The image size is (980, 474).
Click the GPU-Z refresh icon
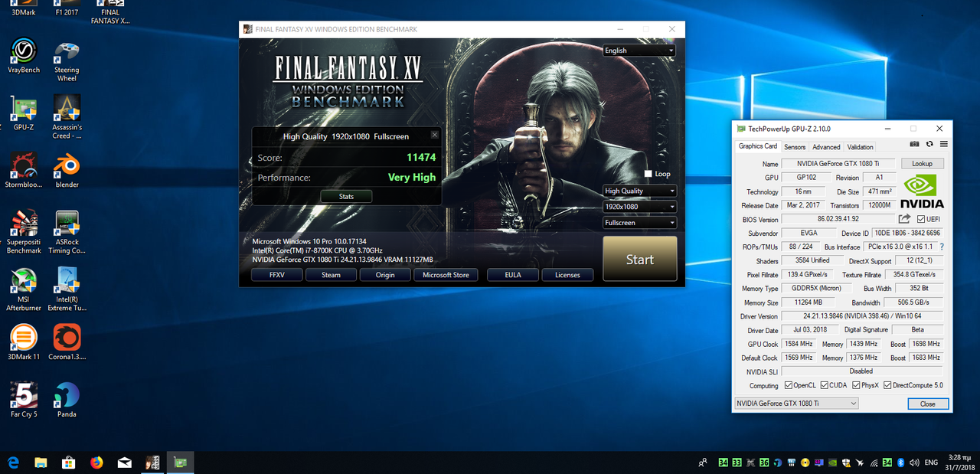pos(929,144)
